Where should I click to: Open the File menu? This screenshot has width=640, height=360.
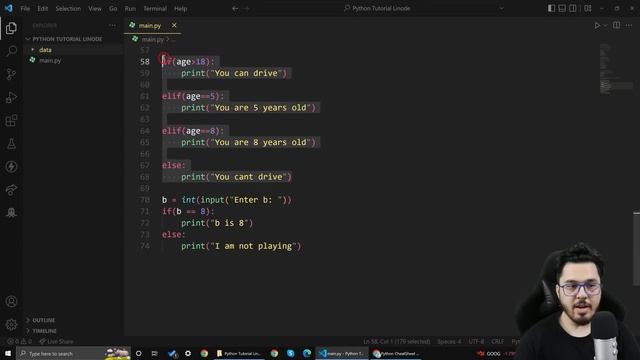25,8
